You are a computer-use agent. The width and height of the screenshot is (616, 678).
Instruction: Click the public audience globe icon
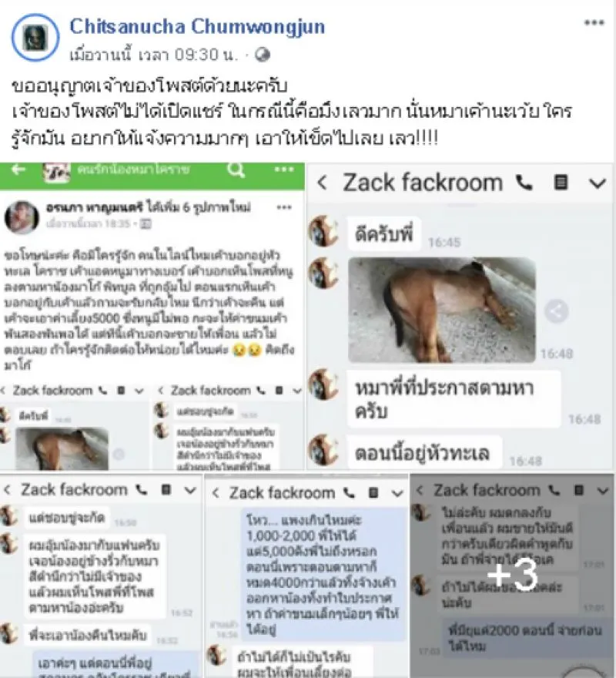pyautogui.click(x=263, y=55)
